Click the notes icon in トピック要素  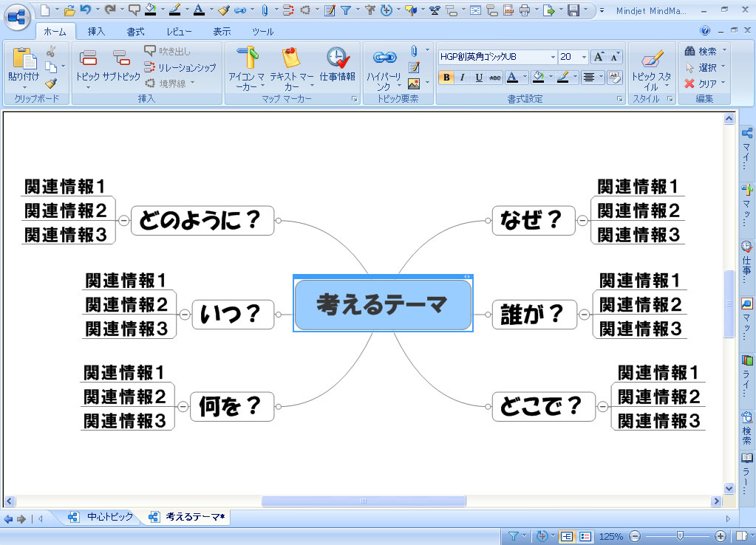[414, 67]
